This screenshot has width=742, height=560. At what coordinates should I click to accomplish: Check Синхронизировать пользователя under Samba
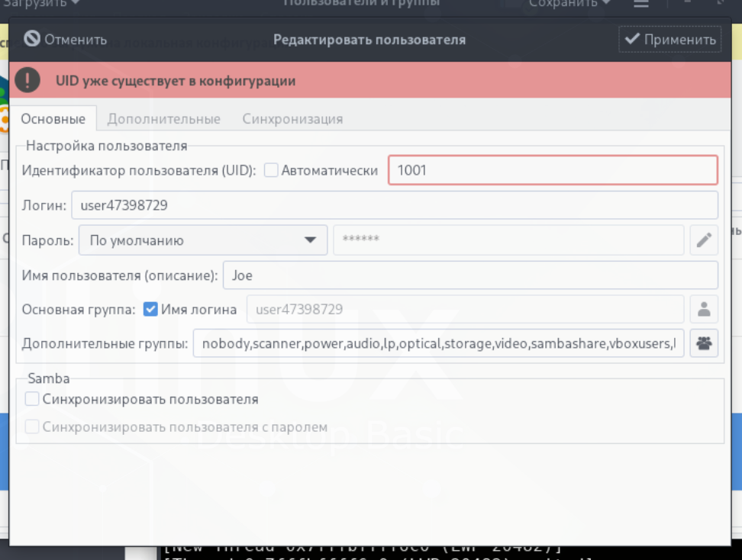click(x=32, y=399)
